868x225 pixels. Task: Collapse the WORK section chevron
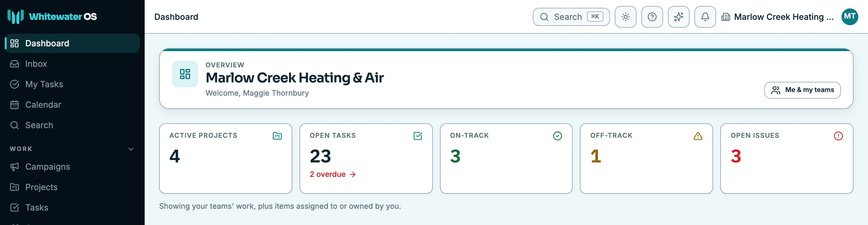131,149
